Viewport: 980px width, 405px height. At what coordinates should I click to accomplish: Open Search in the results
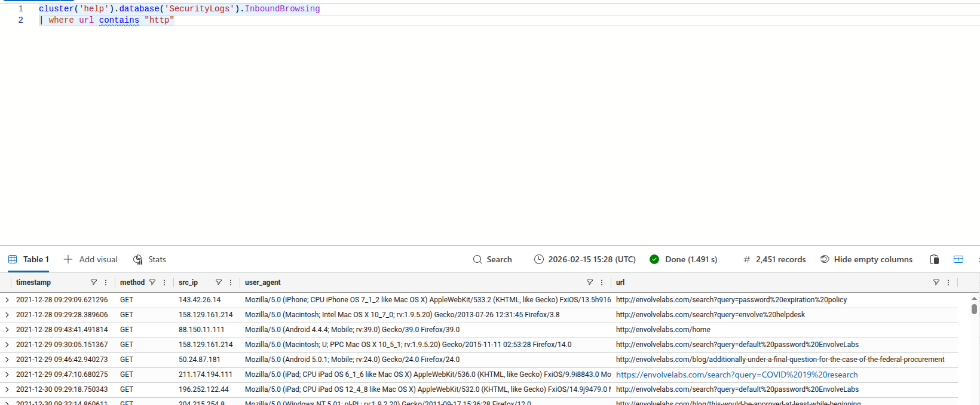pyautogui.click(x=492, y=259)
